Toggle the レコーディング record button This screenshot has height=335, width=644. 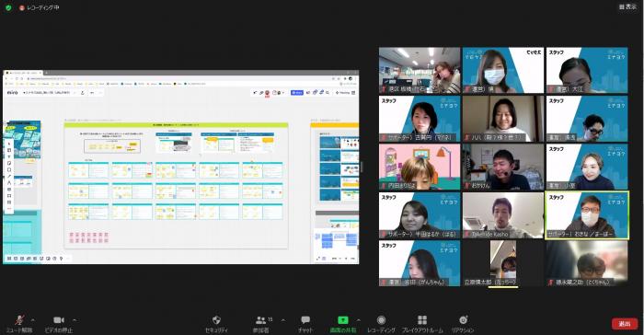pyautogui.click(x=381, y=319)
